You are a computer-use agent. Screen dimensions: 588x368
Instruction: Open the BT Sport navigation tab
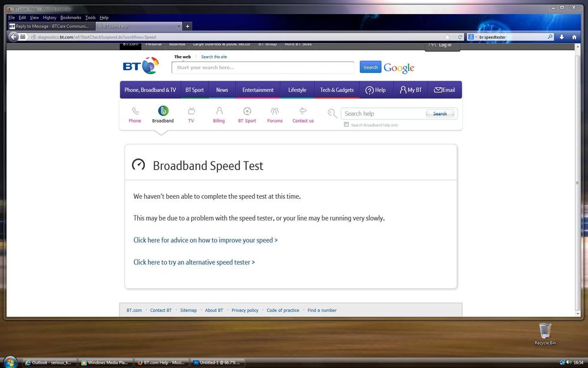coord(194,90)
